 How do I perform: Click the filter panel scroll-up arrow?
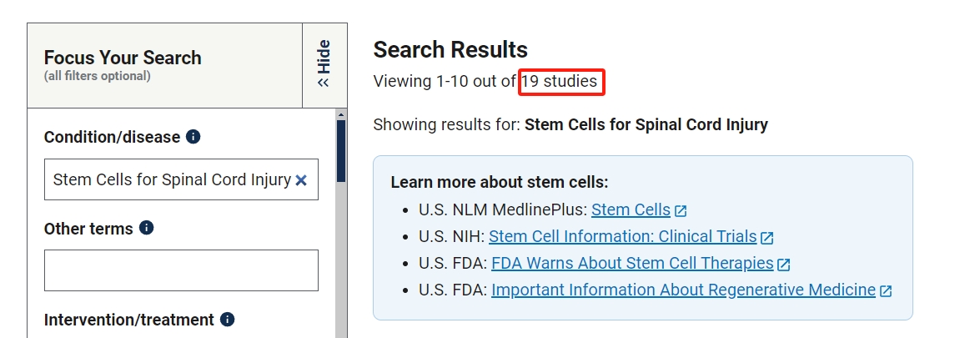[x=341, y=114]
